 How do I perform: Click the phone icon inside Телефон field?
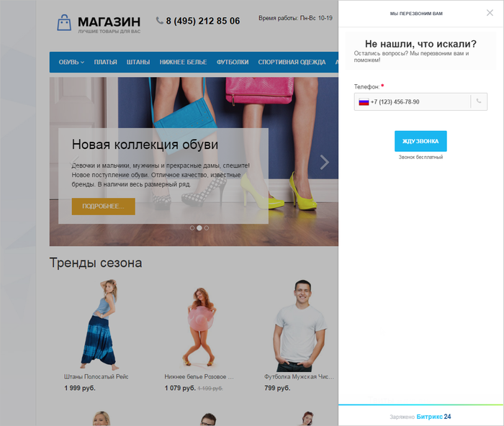[x=479, y=101]
